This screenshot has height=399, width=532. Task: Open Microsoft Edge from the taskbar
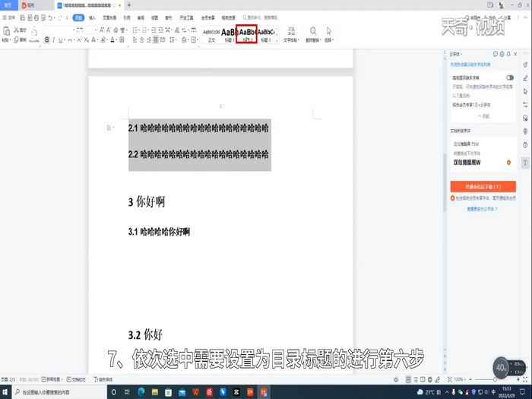click(141, 392)
